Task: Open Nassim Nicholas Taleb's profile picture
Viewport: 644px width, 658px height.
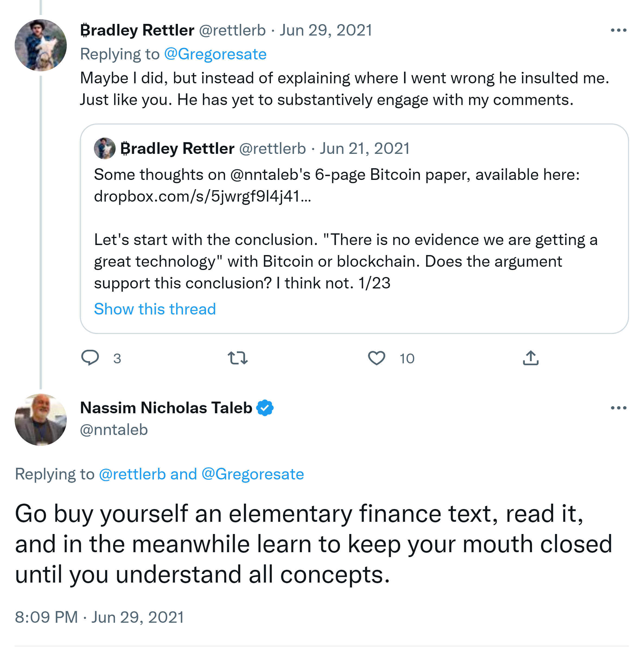Action: (x=41, y=419)
